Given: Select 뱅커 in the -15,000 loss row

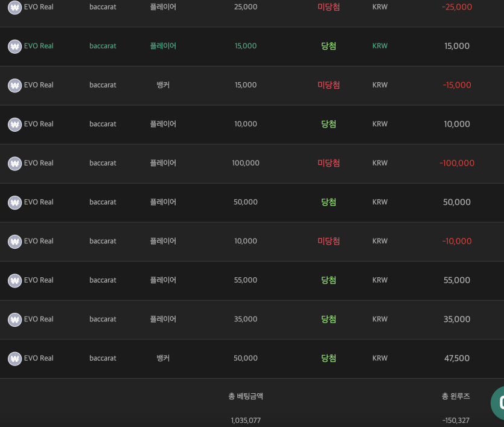Looking at the screenshot, I should pos(163,85).
